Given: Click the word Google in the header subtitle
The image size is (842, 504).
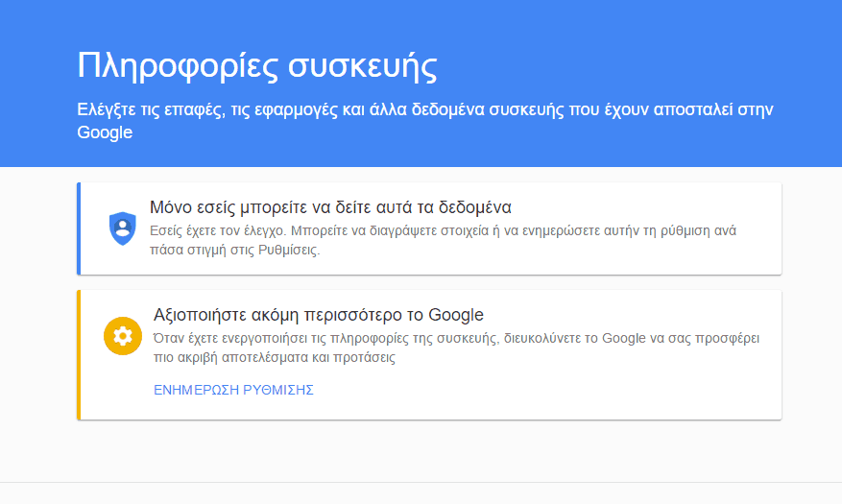Looking at the screenshot, I should coord(105,132).
